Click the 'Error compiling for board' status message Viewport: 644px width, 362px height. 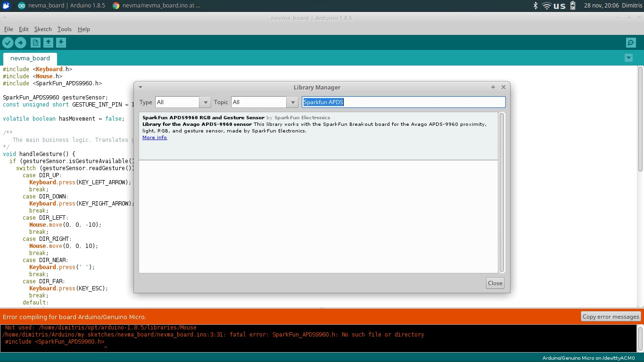tap(74, 317)
